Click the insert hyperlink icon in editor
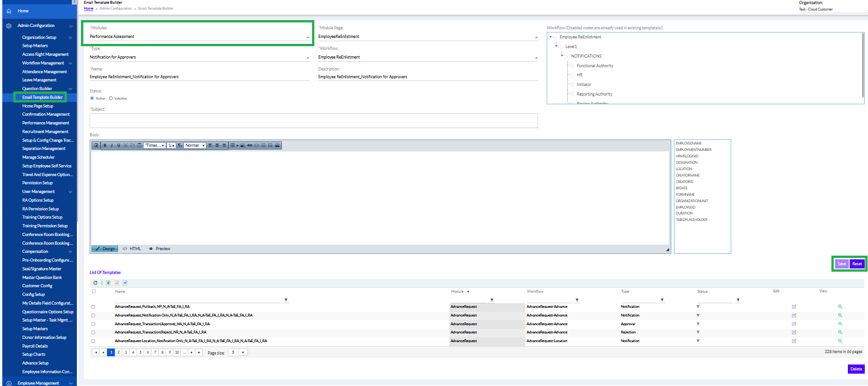868x386 pixels. 250,145
